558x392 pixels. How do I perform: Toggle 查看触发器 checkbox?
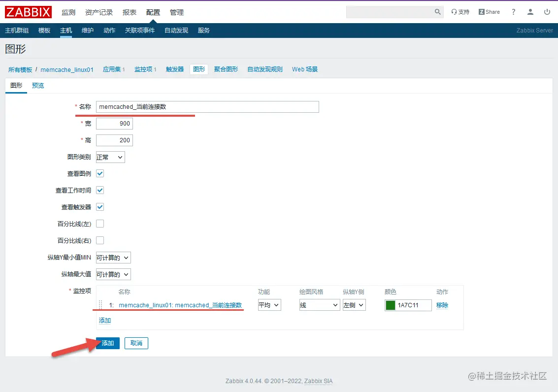pos(100,207)
